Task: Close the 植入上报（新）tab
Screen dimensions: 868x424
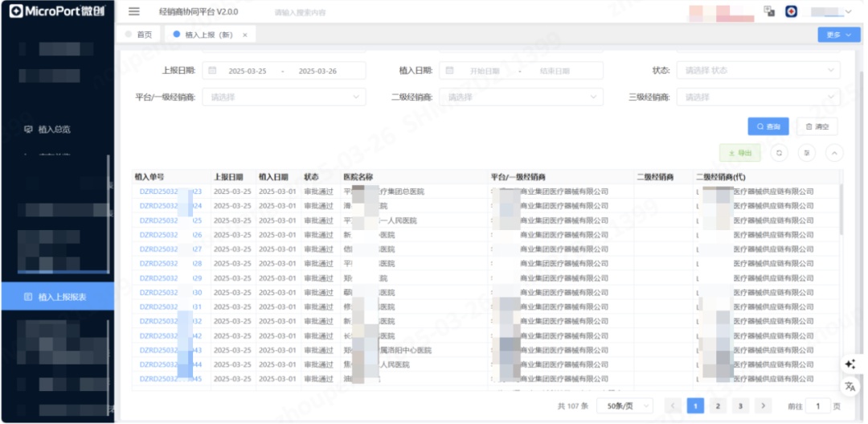Action: click(245, 35)
